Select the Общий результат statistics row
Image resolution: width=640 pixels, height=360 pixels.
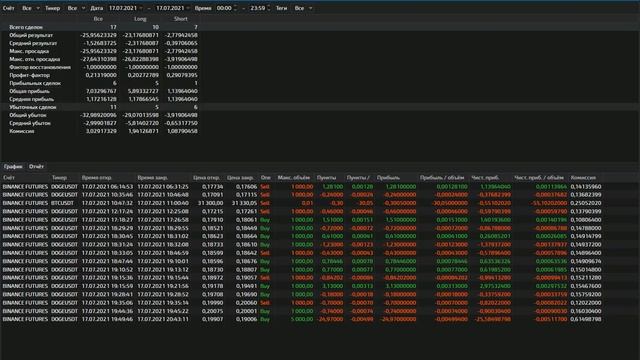tap(100, 35)
